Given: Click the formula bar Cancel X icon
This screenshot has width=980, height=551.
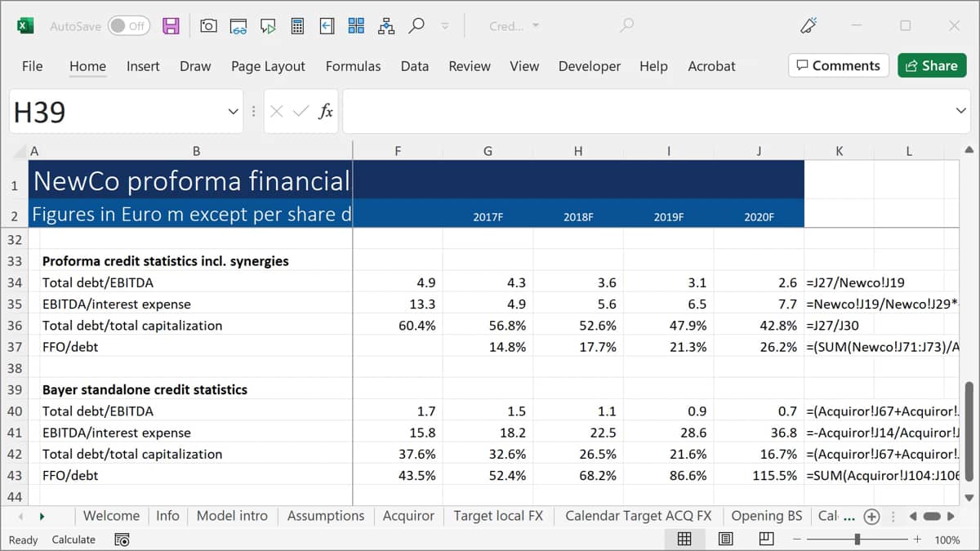Looking at the screenshot, I should point(277,112).
